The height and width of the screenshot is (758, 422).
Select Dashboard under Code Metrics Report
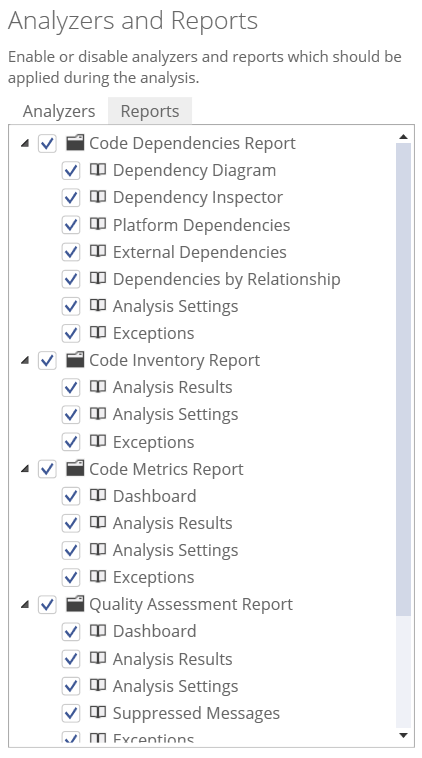(x=154, y=496)
